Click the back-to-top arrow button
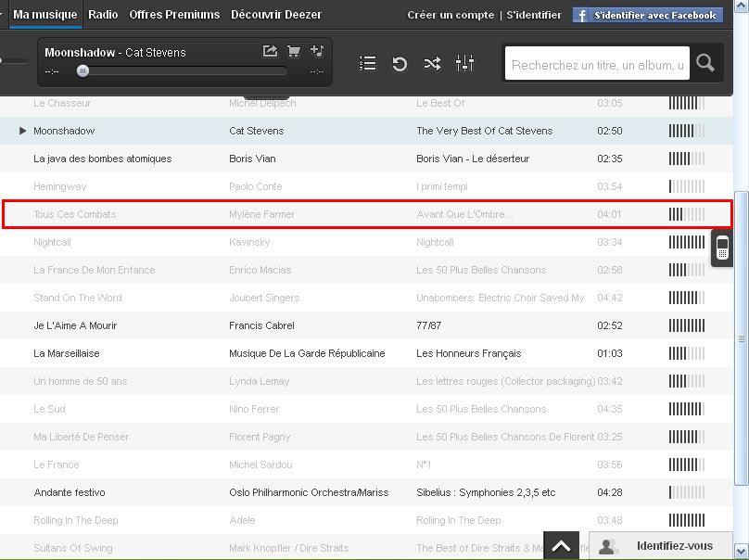This screenshot has height=560, width=749. pyautogui.click(x=561, y=545)
